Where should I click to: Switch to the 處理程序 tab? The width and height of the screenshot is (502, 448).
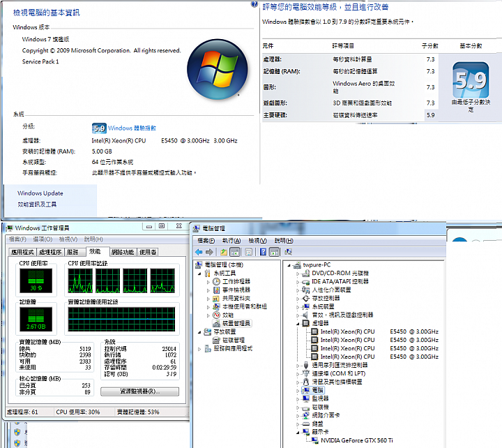50,252
